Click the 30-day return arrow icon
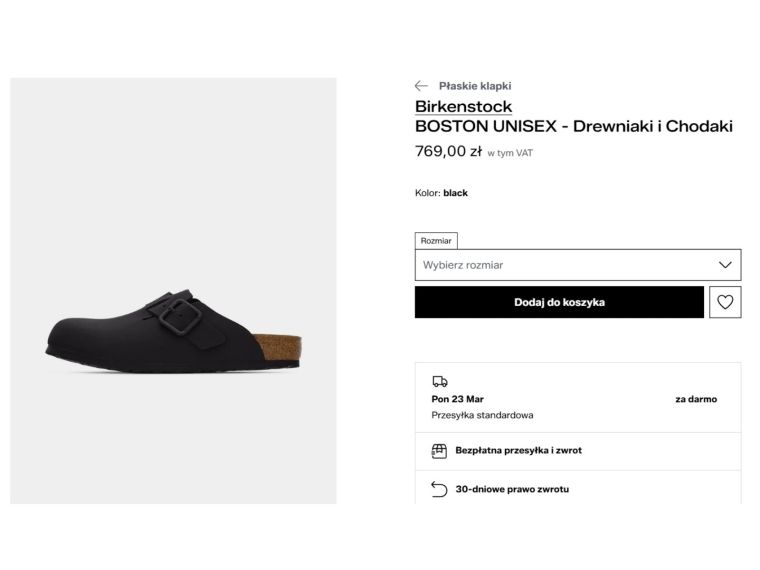 439,489
